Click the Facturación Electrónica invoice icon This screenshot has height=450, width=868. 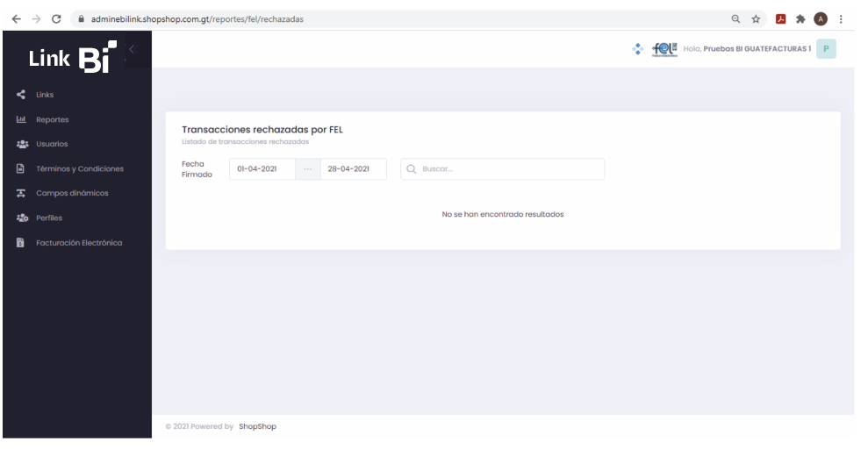tap(20, 242)
